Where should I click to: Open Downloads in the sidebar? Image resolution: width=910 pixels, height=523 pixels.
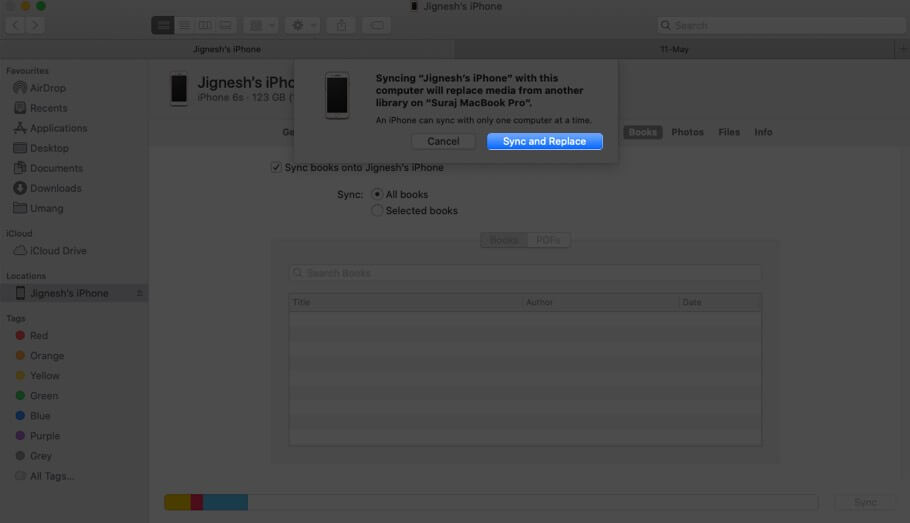coord(47,188)
